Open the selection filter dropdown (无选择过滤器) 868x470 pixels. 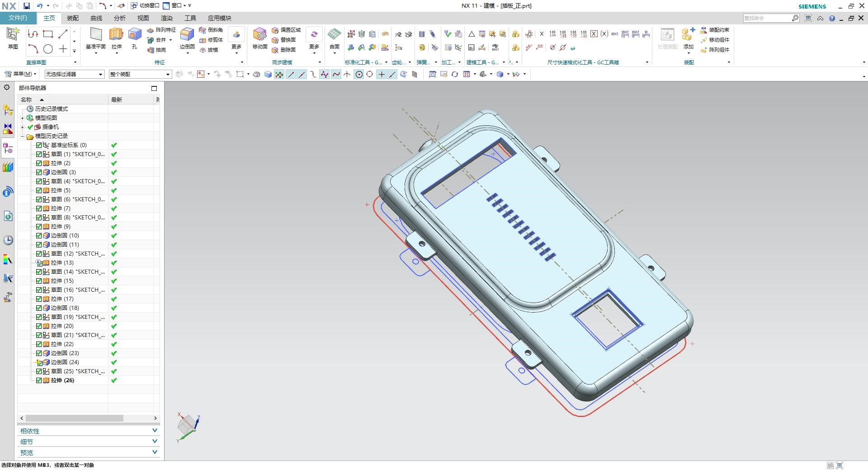coord(74,74)
